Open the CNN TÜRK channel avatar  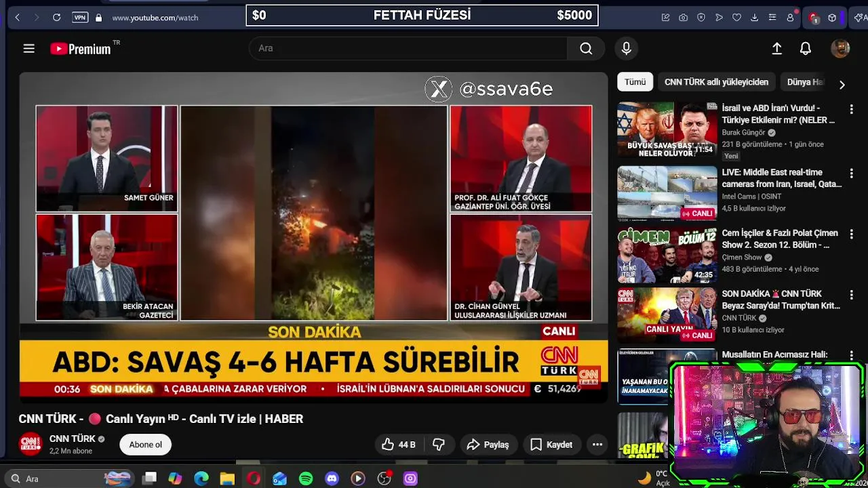click(31, 444)
